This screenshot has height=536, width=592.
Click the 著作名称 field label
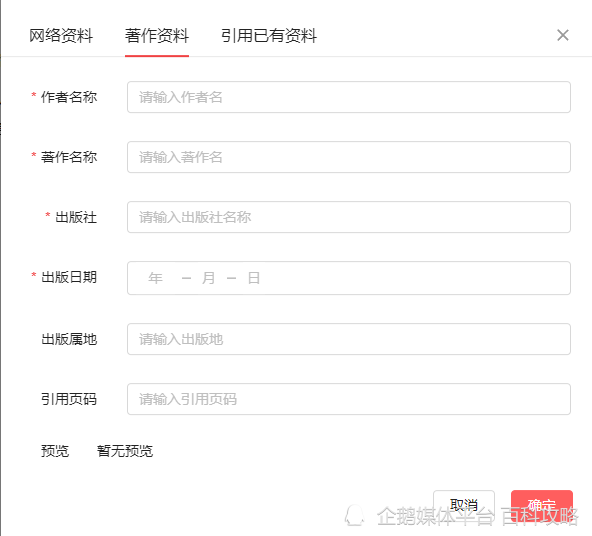tap(69, 157)
